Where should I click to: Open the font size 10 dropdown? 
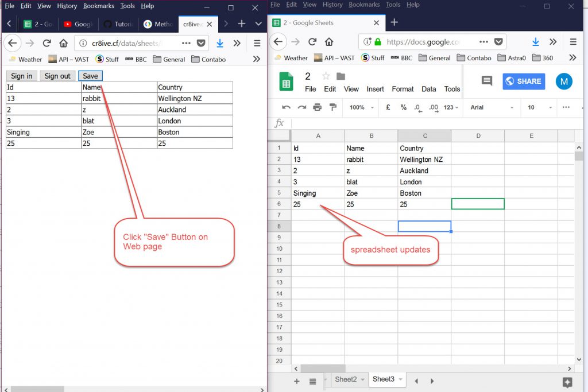tap(539, 107)
